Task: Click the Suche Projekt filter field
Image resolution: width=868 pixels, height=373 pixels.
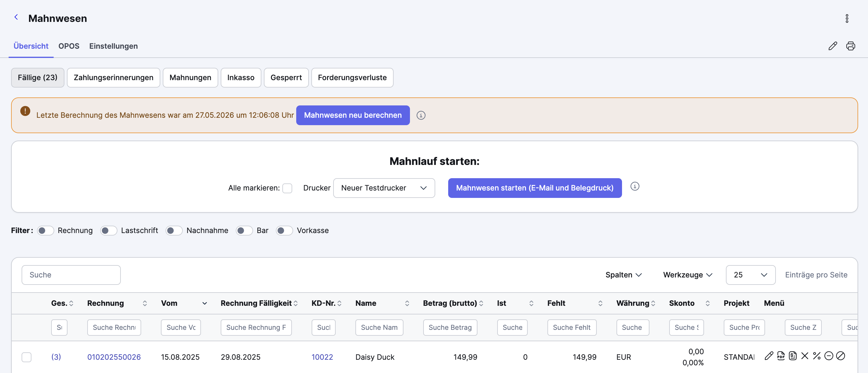Action: tap(744, 327)
